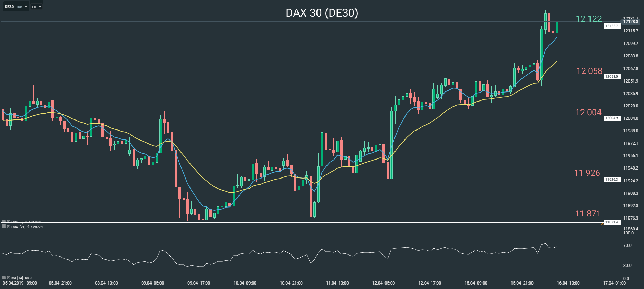Click the current price 12128.3 marker
The width and height of the screenshot is (644, 289).
click(631, 22)
